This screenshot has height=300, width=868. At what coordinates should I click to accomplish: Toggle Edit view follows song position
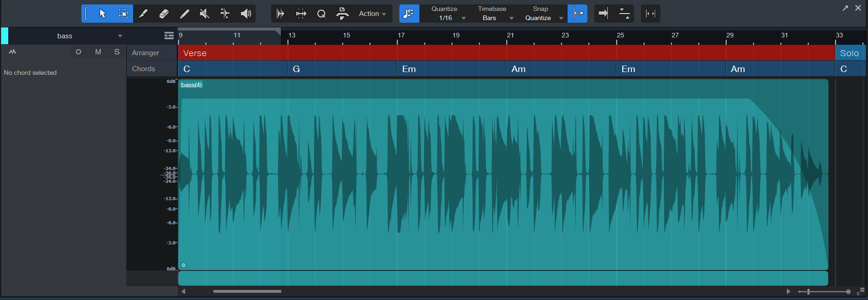pos(624,14)
